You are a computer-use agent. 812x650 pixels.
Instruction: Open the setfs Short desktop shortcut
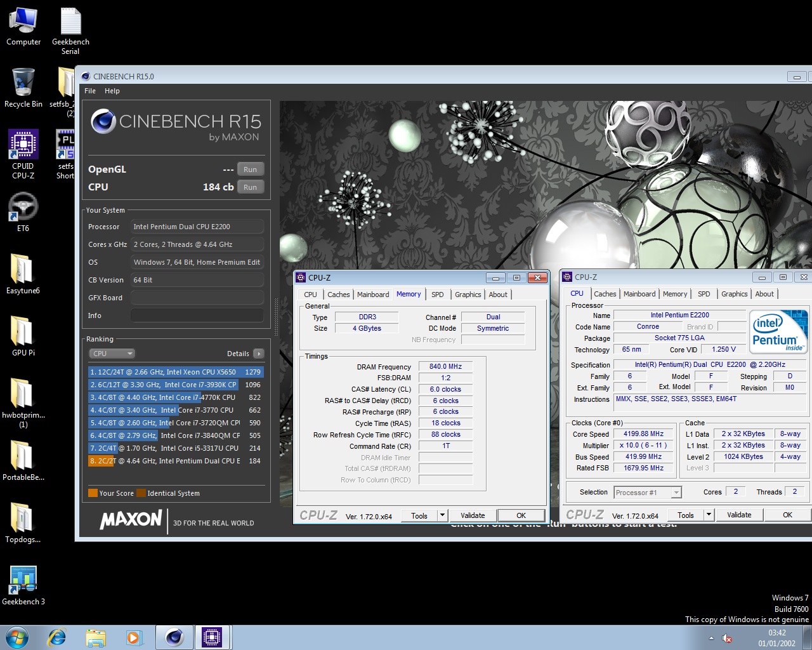click(x=66, y=155)
